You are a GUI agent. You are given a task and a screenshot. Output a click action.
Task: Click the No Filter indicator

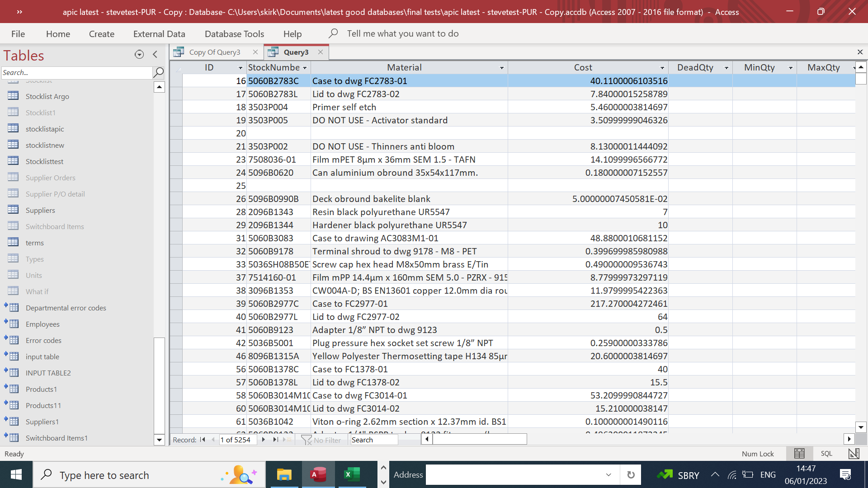pos(321,440)
